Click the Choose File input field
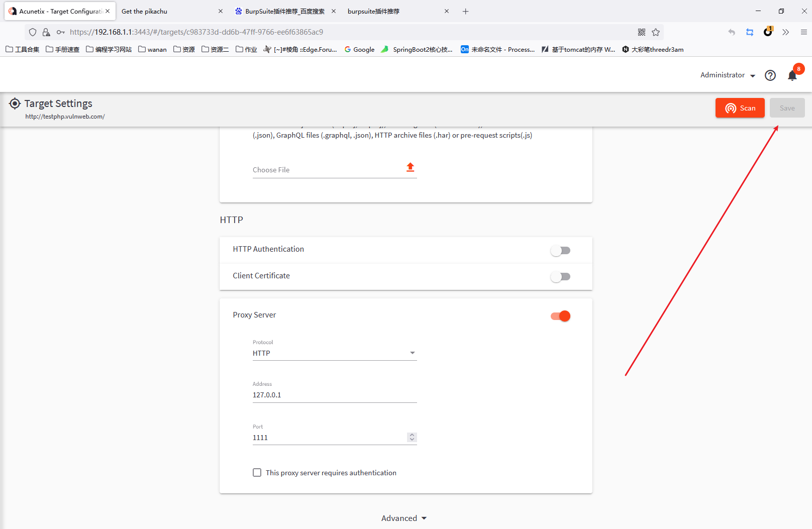 (x=335, y=170)
